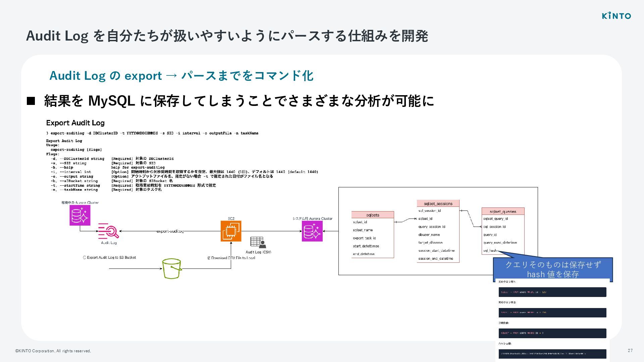The height and width of the screenshot is (362, 644).
Task: Click the "end_datetime" field in sqlsets
Action: [364, 254]
